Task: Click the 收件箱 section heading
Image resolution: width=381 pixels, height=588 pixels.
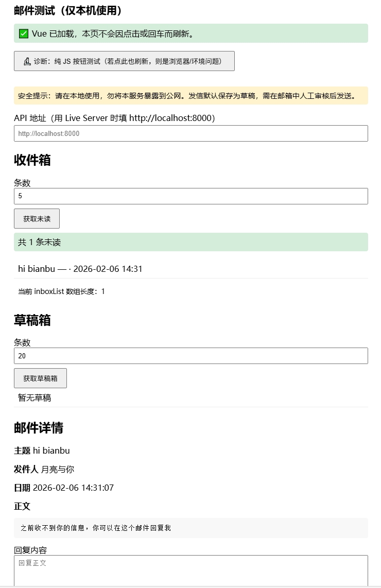Action: [x=32, y=160]
